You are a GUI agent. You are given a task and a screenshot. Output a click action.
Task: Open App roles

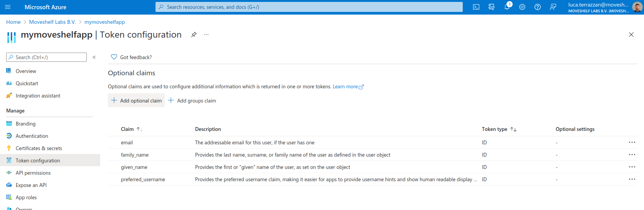click(x=26, y=197)
